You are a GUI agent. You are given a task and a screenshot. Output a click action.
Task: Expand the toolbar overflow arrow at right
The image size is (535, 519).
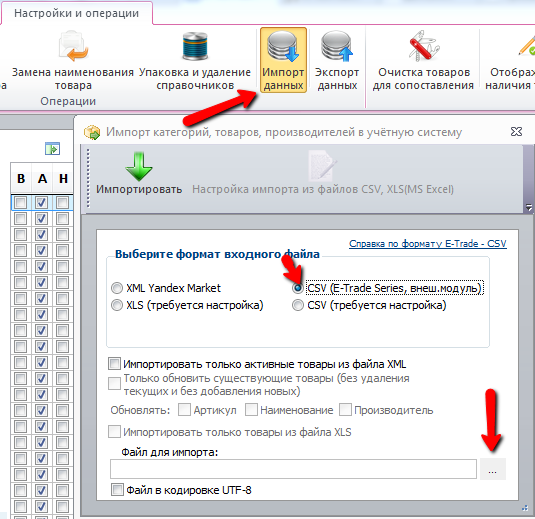click(529, 207)
